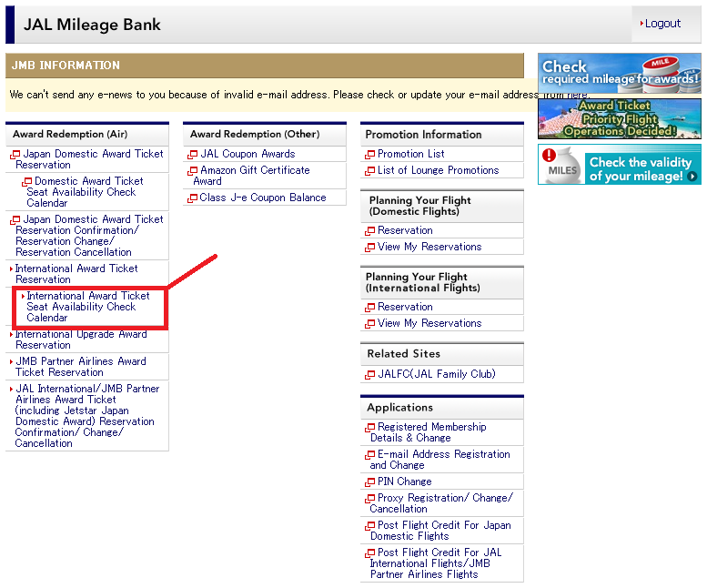
Task: Open International Award Ticket Seat Availability Check Calendar
Action: pyautogui.click(x=88, y=307)
